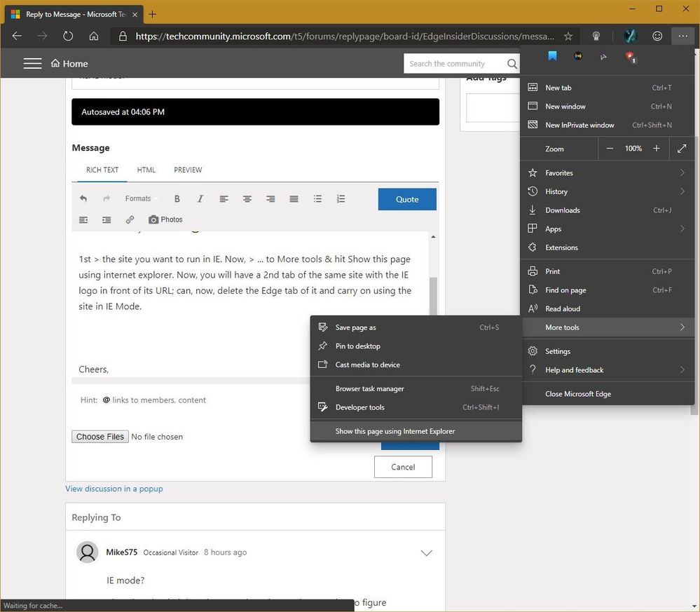Open MikeS75 profile link

coord(121,552)
